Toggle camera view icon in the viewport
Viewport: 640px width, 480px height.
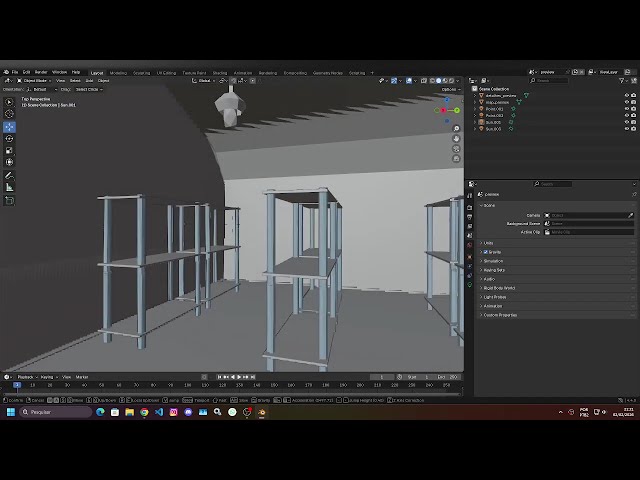coord(456,149)
